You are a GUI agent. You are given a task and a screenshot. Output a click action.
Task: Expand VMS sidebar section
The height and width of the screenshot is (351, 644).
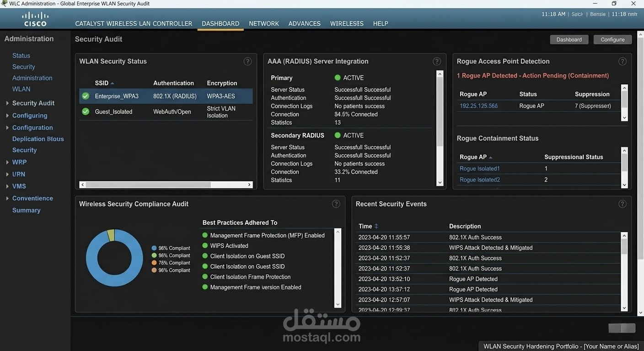[7, 186]
